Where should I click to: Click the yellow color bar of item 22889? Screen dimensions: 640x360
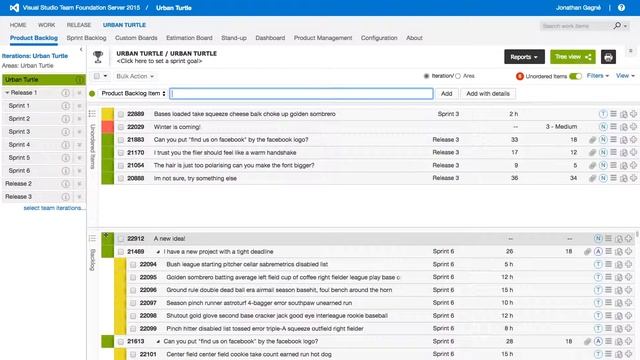pyautogui.click(x=107, y=114)
